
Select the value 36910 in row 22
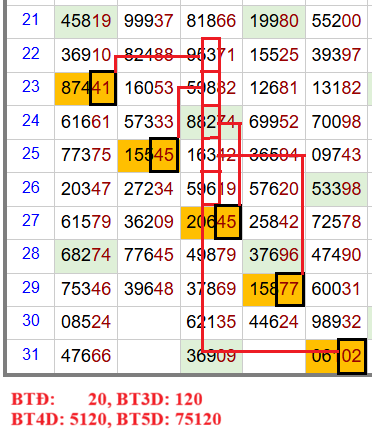[x=86, y=55]
